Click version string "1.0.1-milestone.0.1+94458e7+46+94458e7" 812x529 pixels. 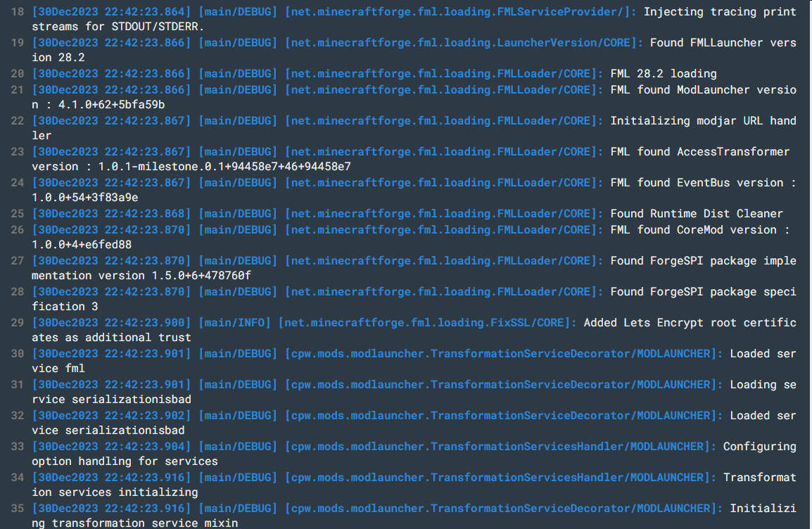click(x=224, y=167)
